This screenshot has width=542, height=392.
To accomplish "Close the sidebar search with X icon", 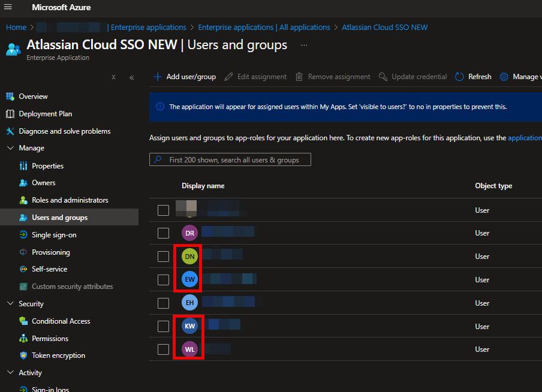I will click(114, 77).
